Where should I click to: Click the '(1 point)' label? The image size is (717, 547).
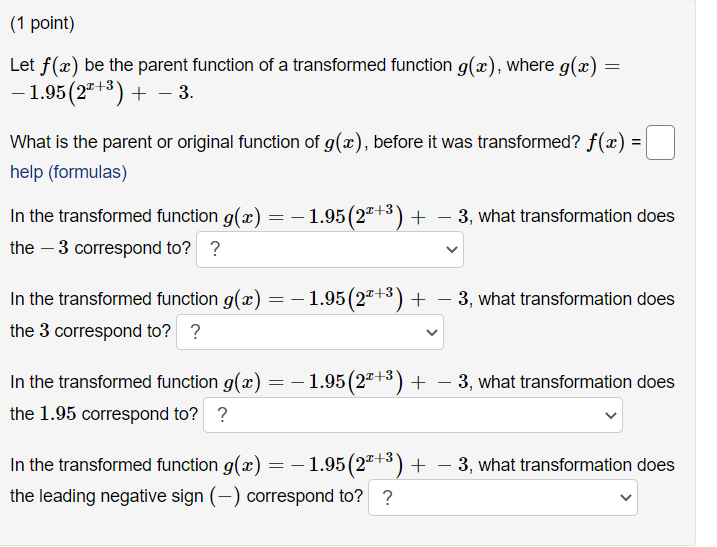[42, 23]
